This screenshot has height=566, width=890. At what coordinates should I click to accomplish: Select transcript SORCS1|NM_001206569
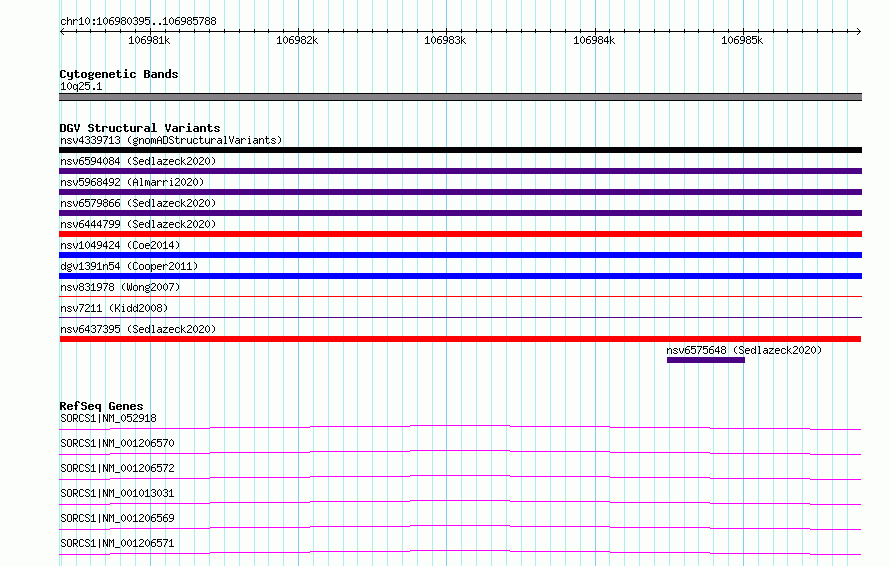117,518
